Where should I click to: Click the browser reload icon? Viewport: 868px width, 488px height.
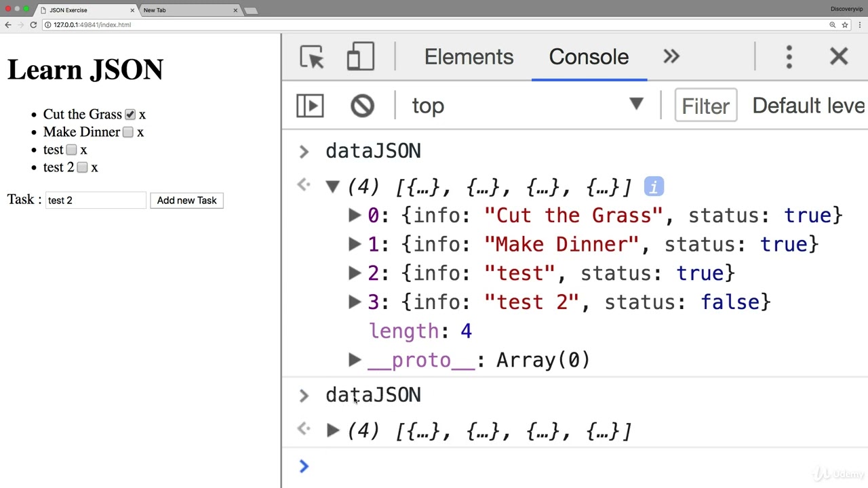(x=33, y=25)
